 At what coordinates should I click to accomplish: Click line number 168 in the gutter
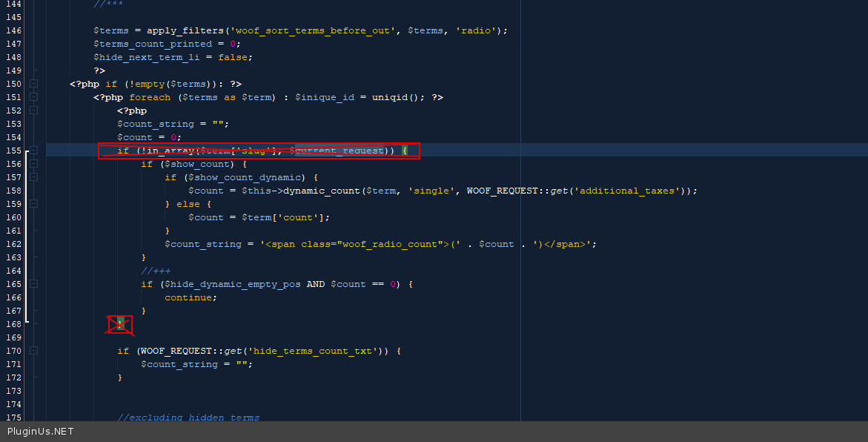coord(13,324)
